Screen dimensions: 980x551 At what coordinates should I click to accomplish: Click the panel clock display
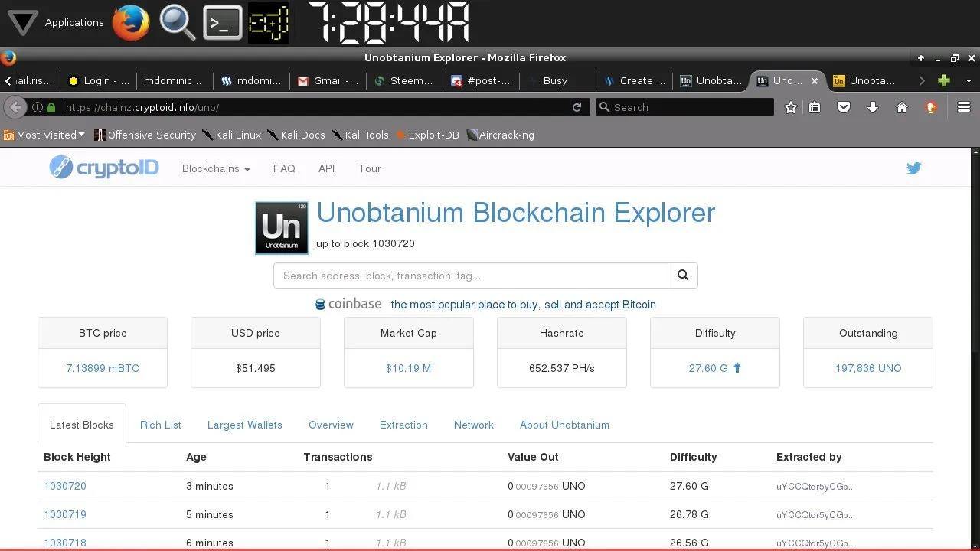pos(390,22)
